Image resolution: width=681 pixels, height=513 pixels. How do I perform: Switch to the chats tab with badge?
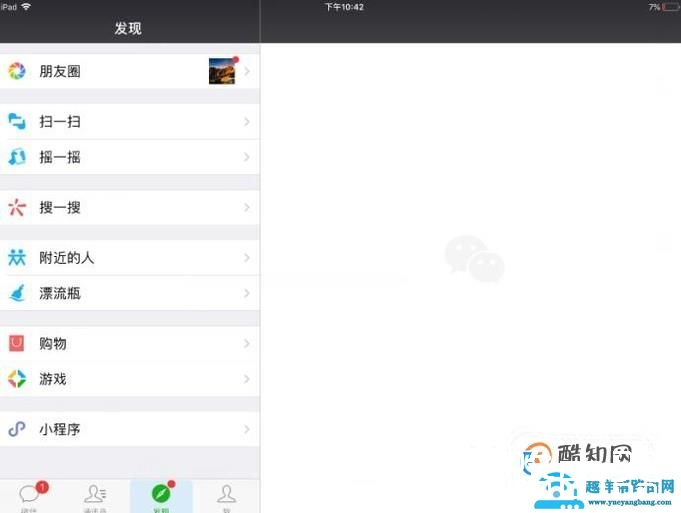(31, 496)
